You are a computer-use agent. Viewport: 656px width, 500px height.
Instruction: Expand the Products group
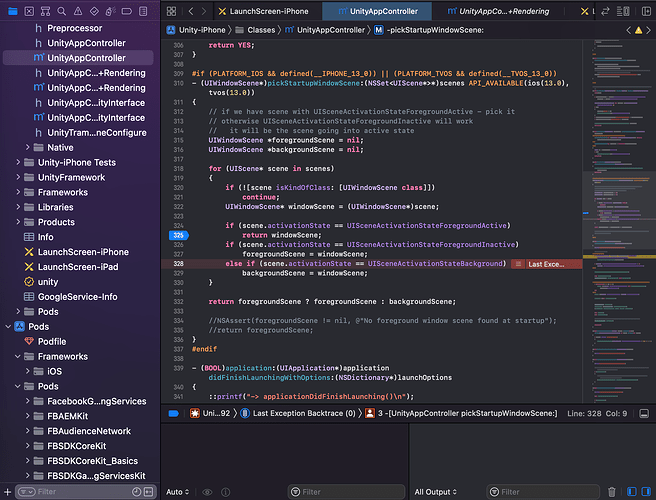pyautogui.click(x=18, y=222)
